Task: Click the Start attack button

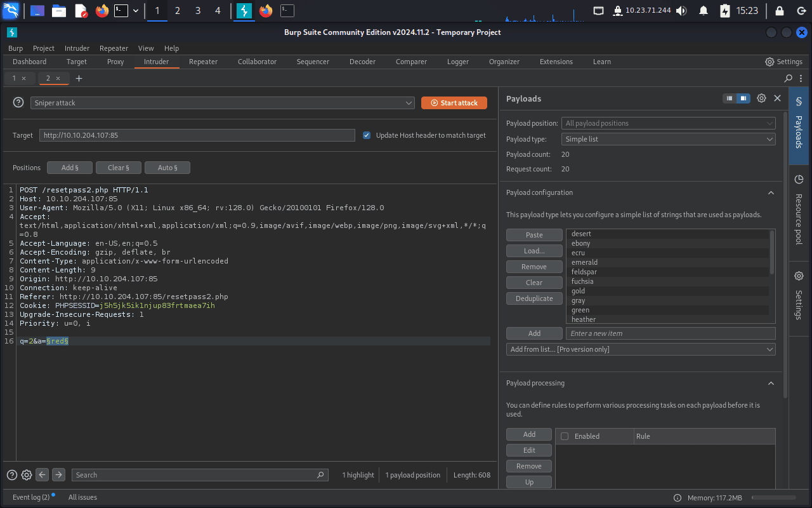Action: tap(454, 103)
